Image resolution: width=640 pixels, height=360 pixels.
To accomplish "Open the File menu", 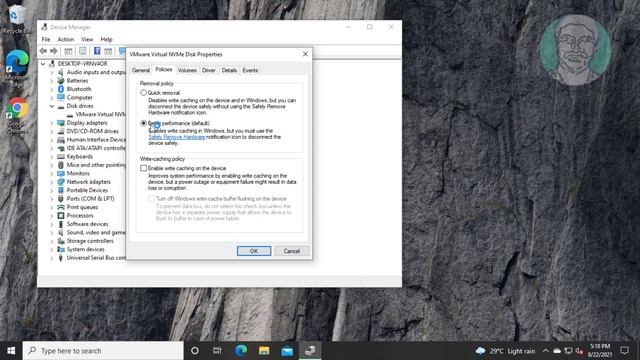I will coord(46,39).
